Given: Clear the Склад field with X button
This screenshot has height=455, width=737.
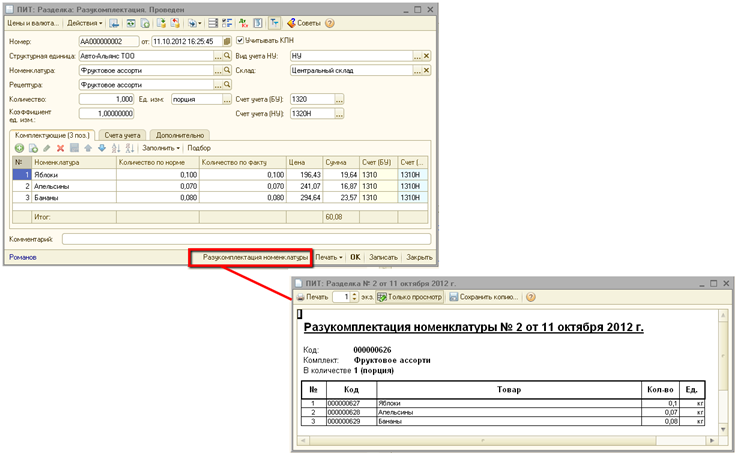Looking at the screenshot, I should [x=424, y=71].
